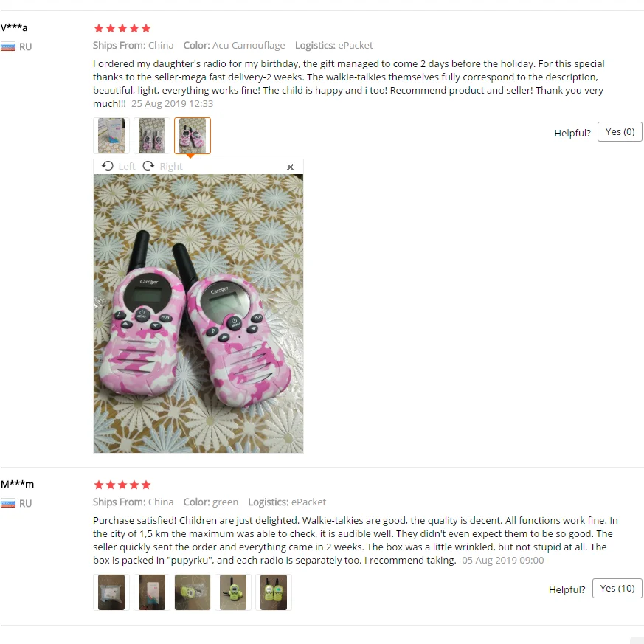The height and width of the screenshot is (644, 644).
Task: Click the M***m reviewer name
Action: pyautogui.click(x=17, y=484)
